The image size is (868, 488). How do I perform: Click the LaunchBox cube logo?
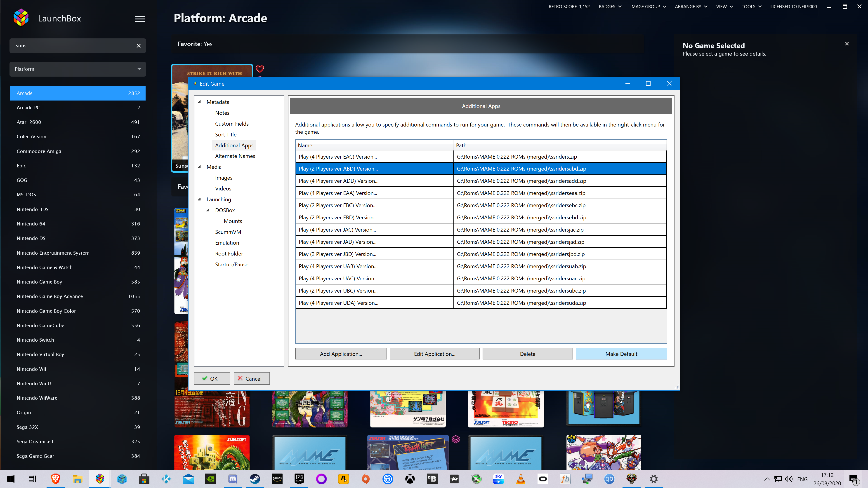(21, 18)
